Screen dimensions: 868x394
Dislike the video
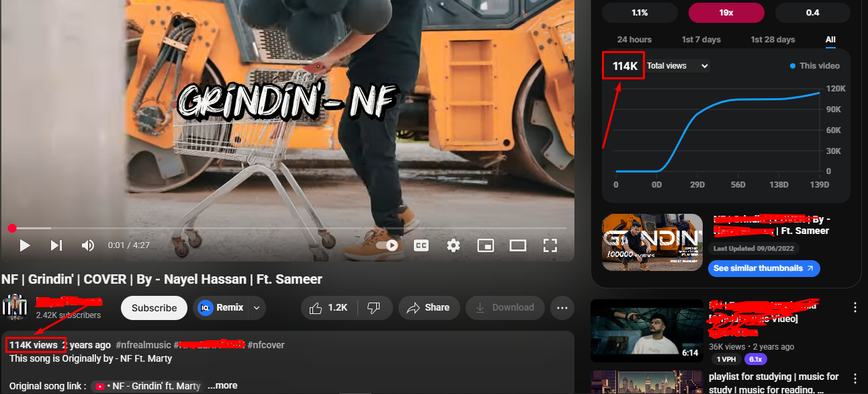[x=374, y=307]
